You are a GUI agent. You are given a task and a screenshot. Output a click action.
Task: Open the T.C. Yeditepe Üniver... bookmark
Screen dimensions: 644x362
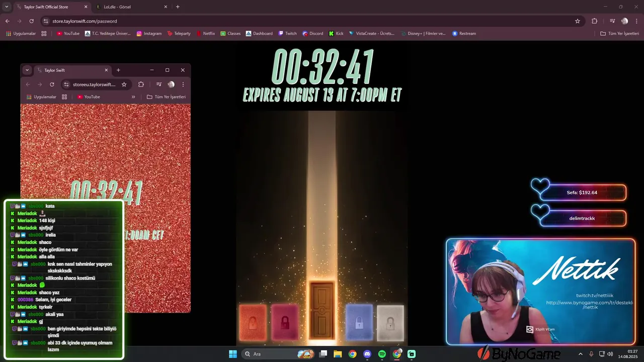108,34
